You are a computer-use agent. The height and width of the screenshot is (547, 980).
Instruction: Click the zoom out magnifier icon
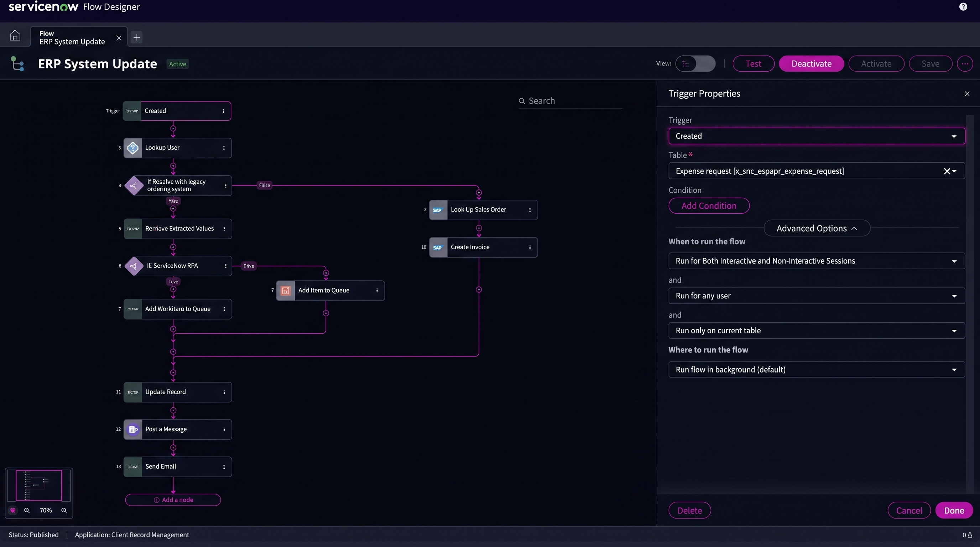27,510
